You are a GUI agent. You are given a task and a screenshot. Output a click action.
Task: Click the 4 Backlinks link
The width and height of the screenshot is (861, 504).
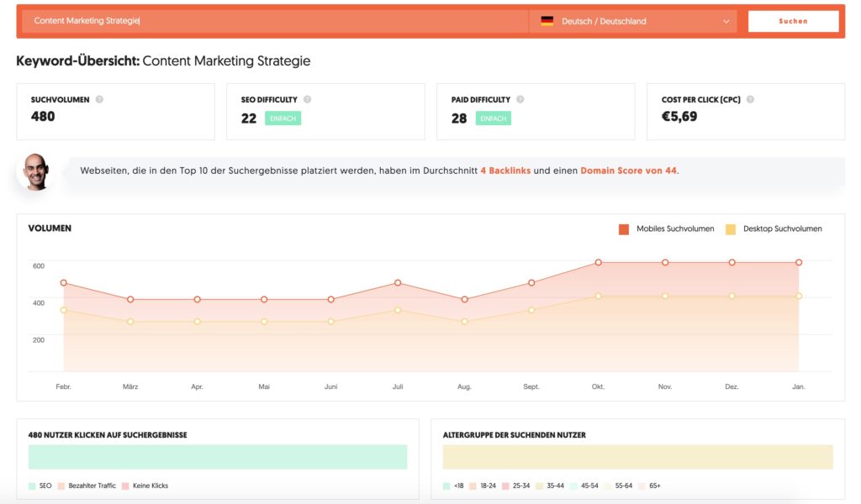[x=504, y=171]
